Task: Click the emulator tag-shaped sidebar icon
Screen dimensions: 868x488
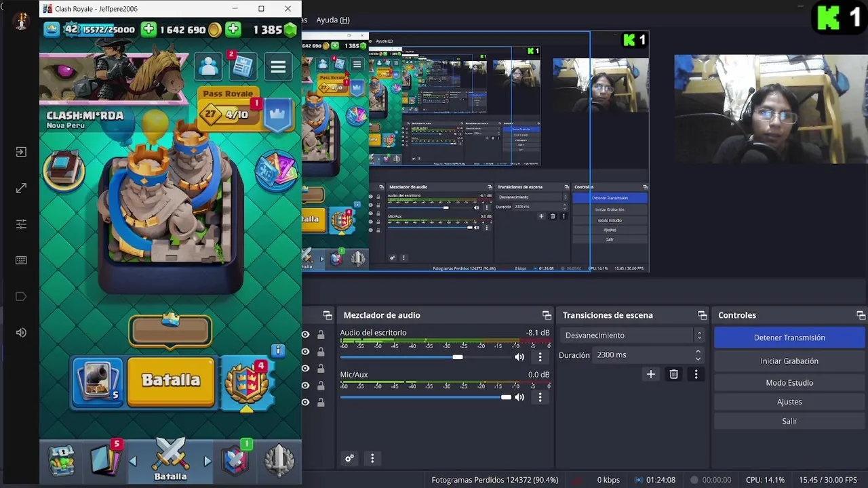Action: point(21,296)
